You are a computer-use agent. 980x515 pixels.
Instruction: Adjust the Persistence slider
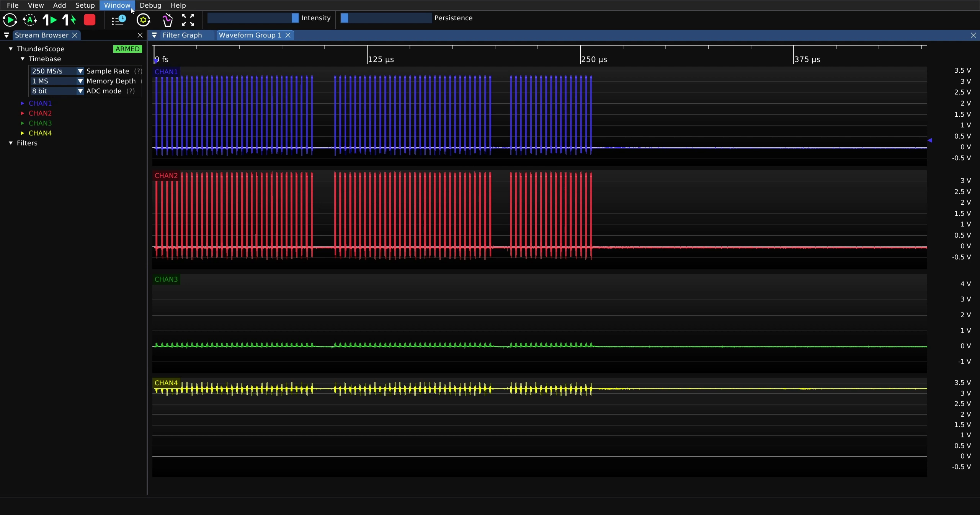386,18
